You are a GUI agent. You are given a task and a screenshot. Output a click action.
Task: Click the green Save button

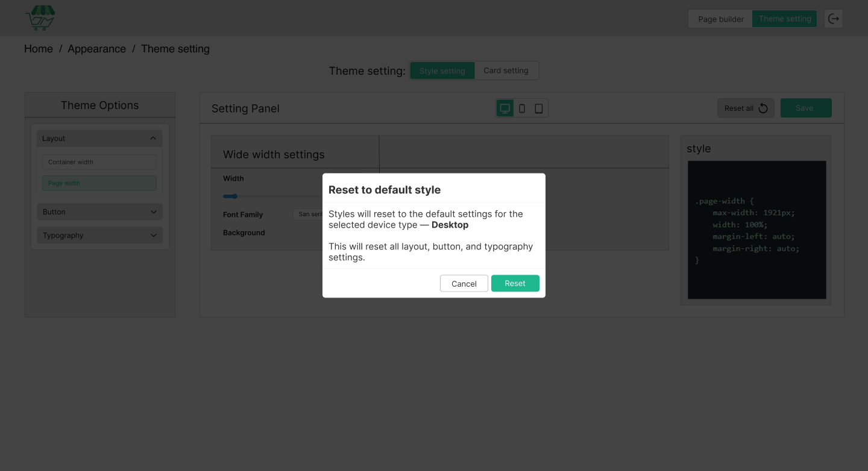806,108
